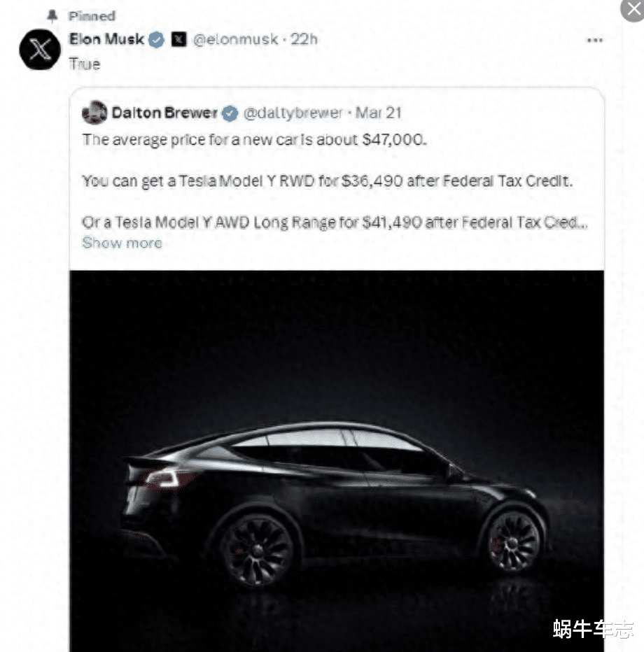Open Dalton Brewer display name

164,113
